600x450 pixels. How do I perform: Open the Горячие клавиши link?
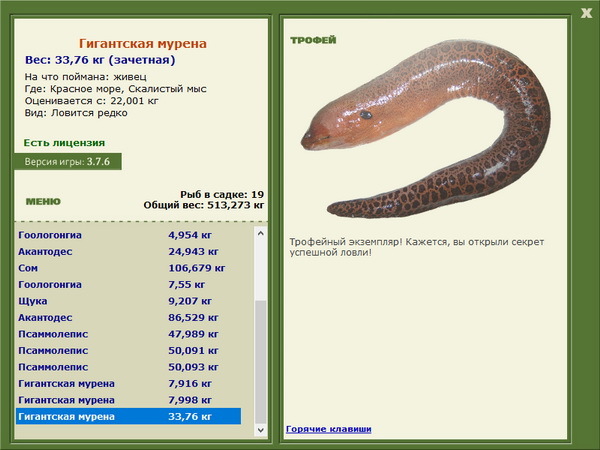[329, 429]
